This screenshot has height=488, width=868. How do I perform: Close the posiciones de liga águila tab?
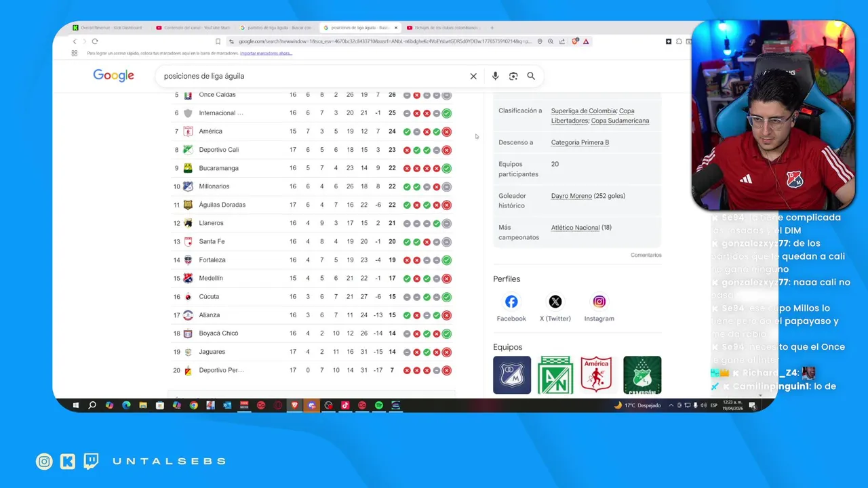click(396, 28)
